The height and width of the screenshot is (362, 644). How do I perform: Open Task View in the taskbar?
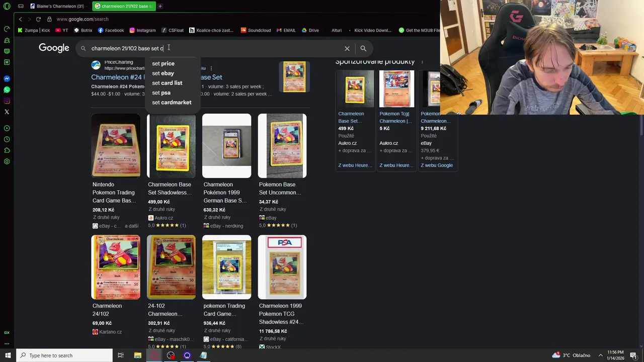pos(121,355)
